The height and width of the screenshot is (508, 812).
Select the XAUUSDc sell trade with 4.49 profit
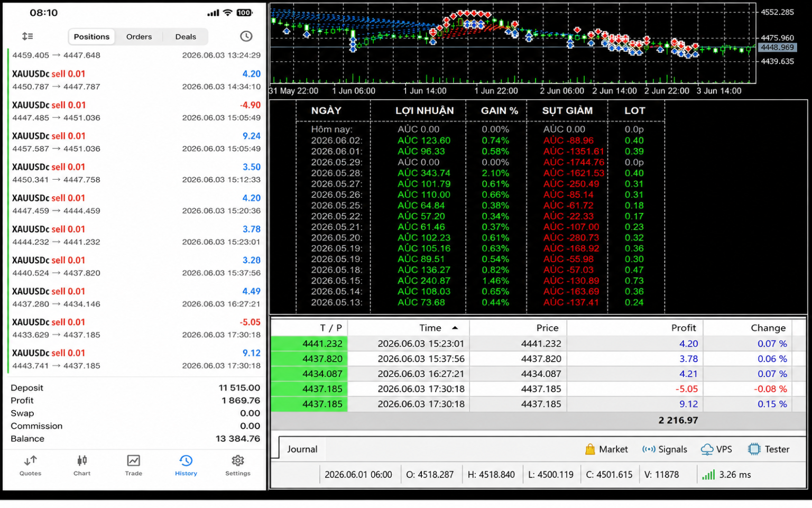(136, 298)
